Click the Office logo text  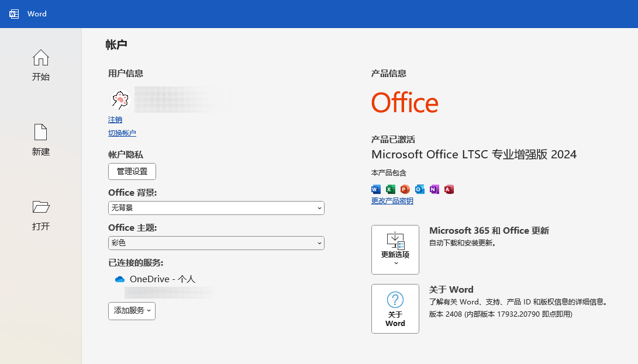405,102
